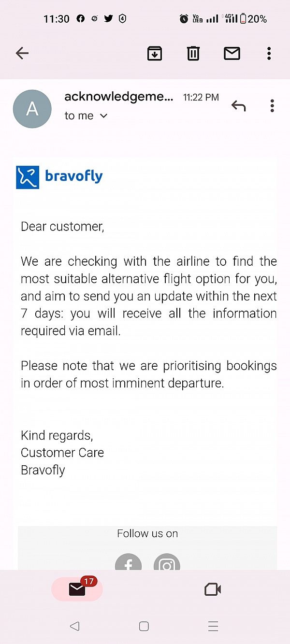This screenshot has height=644, width=290.
Task: Tap the 'to me' recipient label
Action: click(79, 116)
